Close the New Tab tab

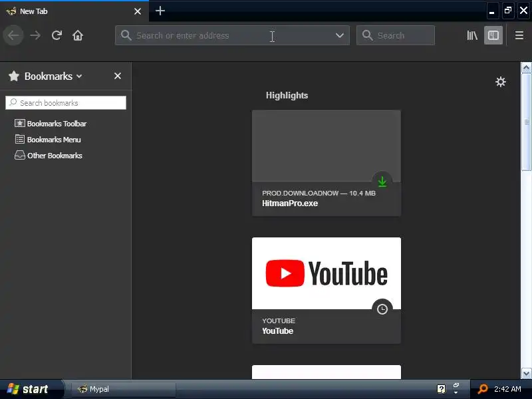coord(138,11)
